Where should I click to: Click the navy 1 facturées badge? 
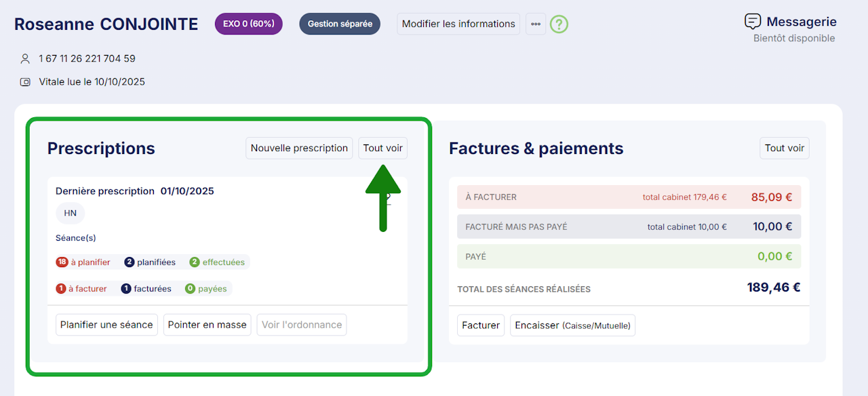tap(146, 289)
